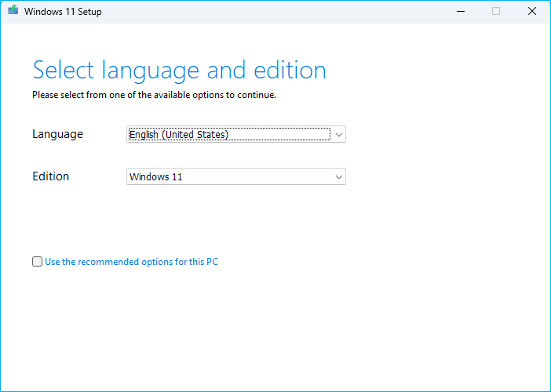551x392 pixels.
Task: Click the Windows 11 Setup title bar icon
Action: coord(13,10)
